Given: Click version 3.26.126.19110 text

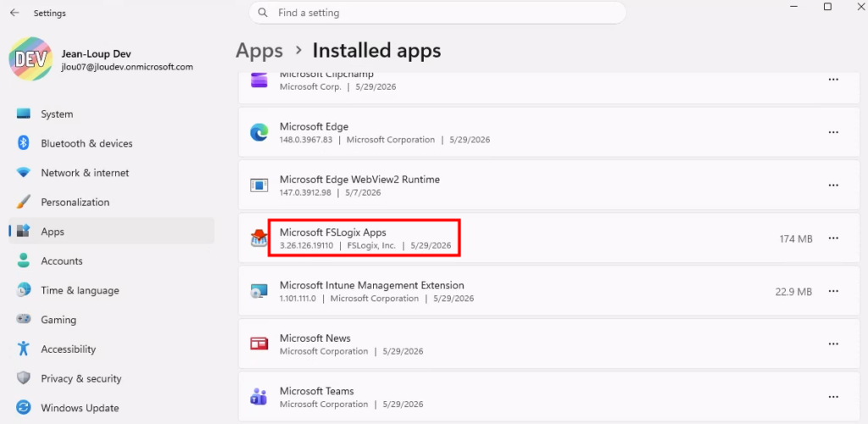Looking at the screenshot, I should (307, 246).
